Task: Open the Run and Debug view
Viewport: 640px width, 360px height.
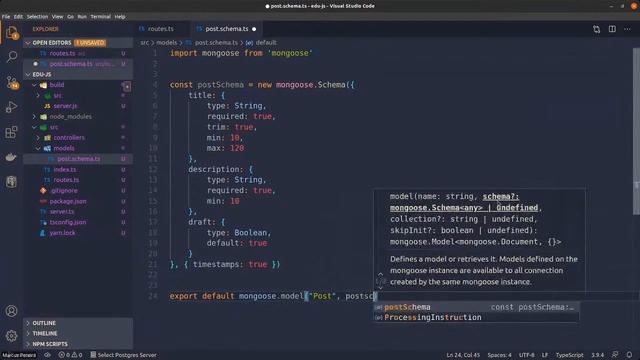Action: tap(11, 107)
